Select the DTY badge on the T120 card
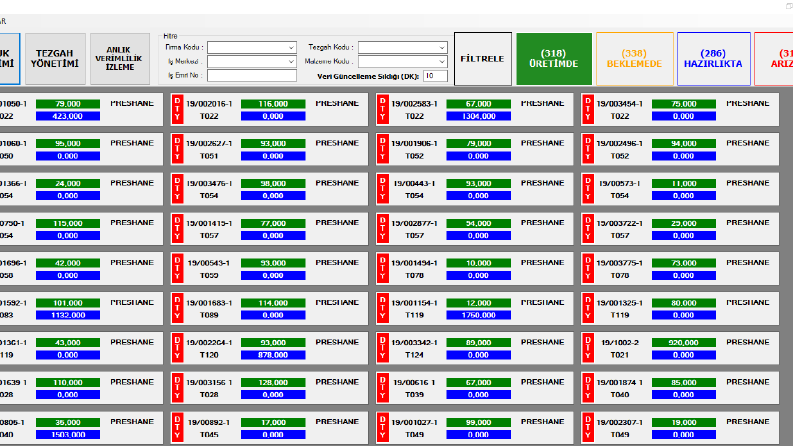Image resolution: width=793 pixels, height=446 pixels. coord(177,348)
